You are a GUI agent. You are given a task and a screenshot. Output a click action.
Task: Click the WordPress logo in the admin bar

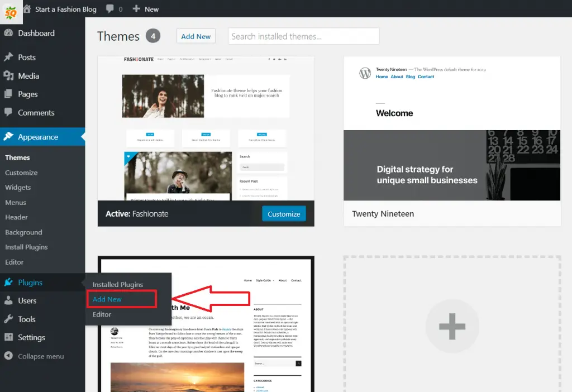tap(11, 8)
